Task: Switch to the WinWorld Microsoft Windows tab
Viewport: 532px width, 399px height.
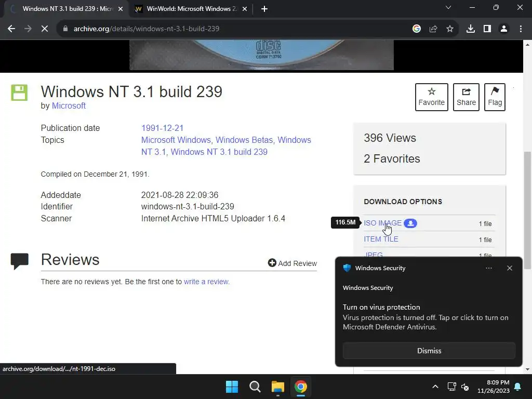Action: coord(192,9)
